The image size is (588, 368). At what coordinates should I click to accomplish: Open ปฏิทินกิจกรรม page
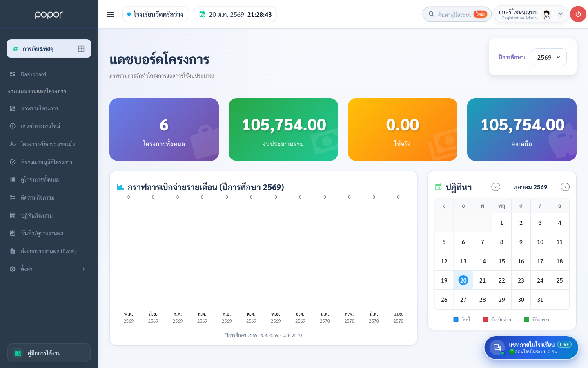click(49, 215)
